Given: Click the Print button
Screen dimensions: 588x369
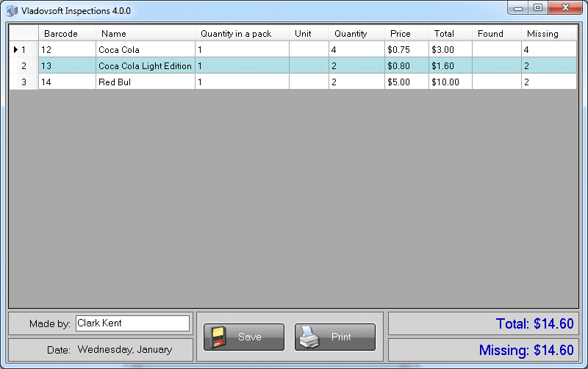Looking at the screenshot, I should click(x=334, y=337).
